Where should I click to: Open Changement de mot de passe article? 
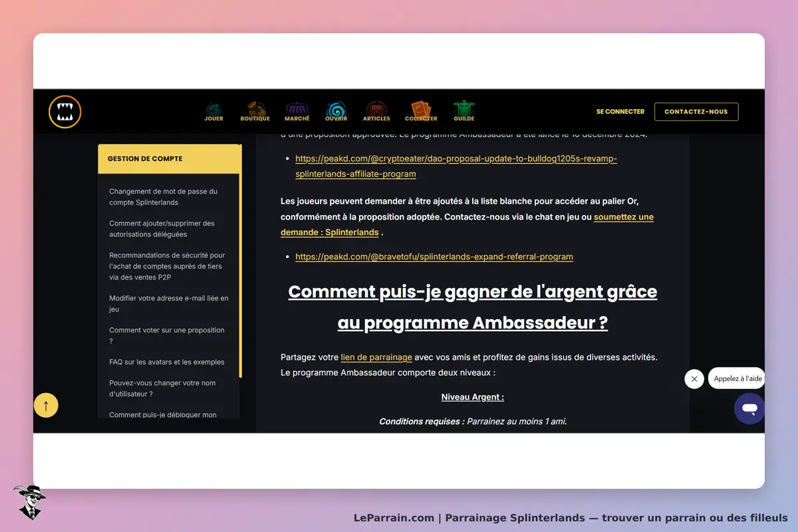(164, 197)
